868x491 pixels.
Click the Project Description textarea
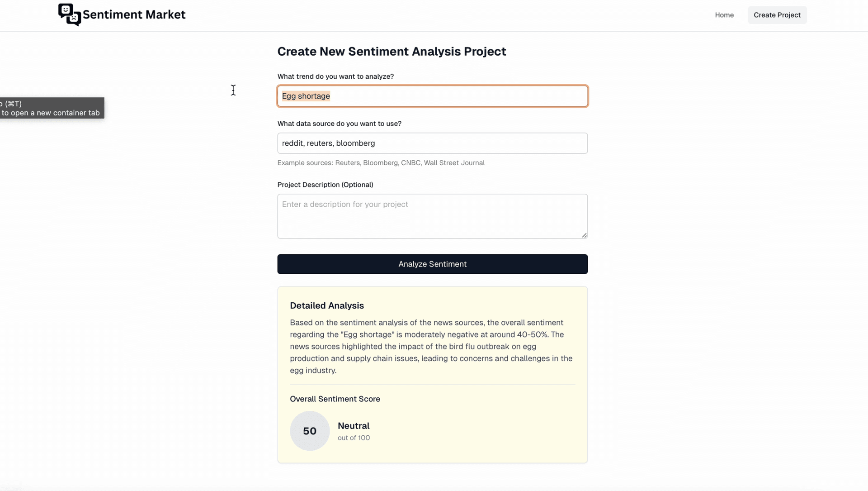pyautogui.click(x=432, y=216)
